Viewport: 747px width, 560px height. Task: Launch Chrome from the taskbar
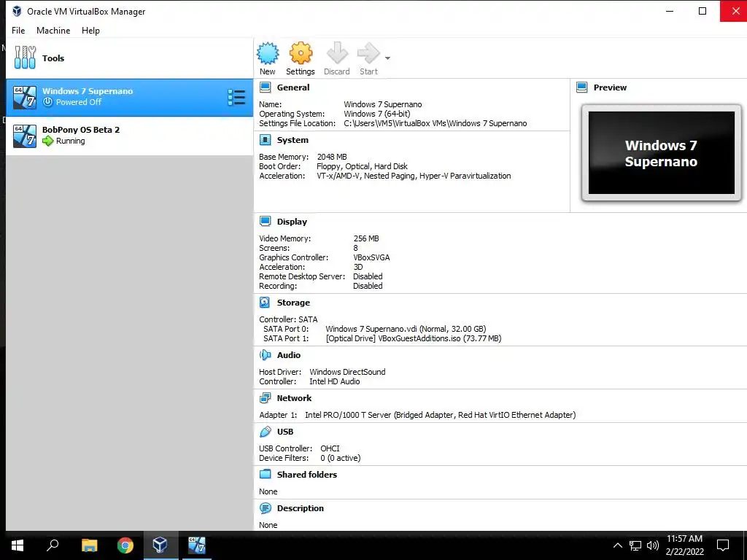pyautogui.click(x=125, y=545)
